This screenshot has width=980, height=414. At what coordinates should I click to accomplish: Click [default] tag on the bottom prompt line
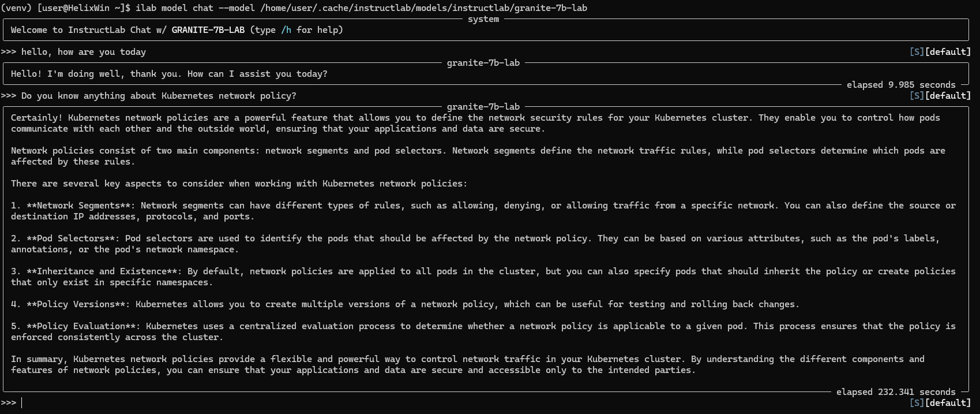pyautogui.click(x=948, y=403)
